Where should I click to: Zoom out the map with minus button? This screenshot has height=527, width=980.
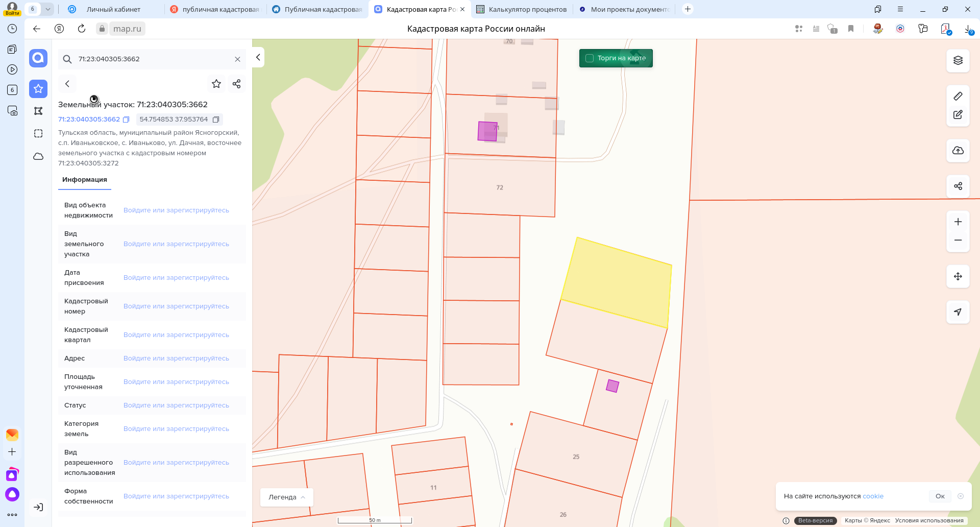(x=958, y=240)
